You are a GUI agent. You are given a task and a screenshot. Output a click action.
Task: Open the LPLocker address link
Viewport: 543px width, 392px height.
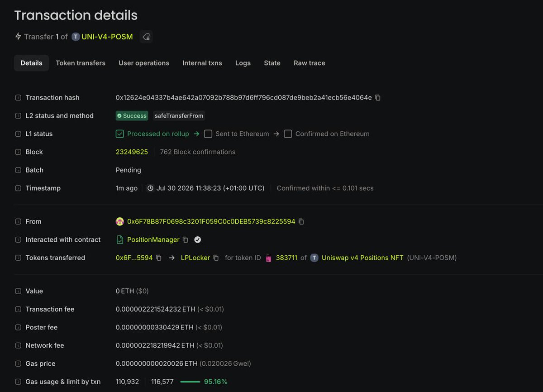(195, 258)
